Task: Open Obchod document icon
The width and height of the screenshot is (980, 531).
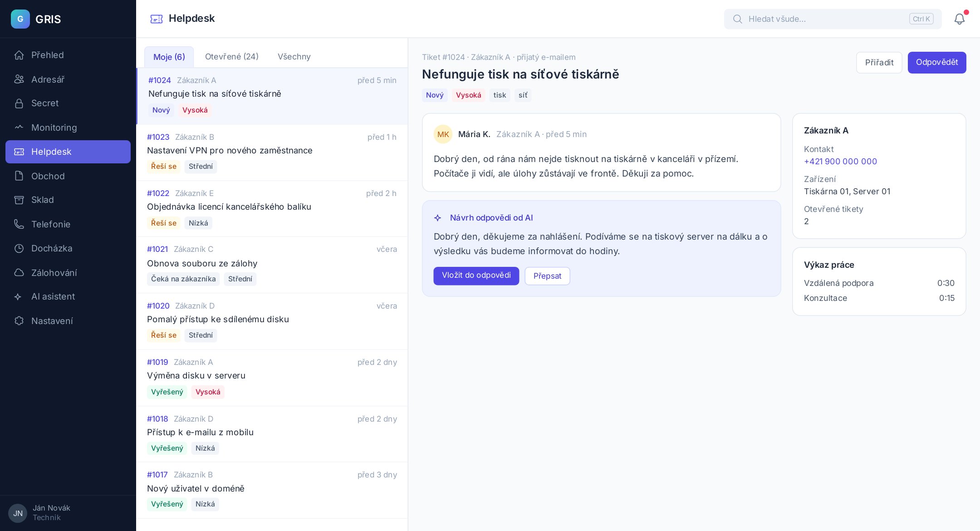Action: tap(19, 176)
